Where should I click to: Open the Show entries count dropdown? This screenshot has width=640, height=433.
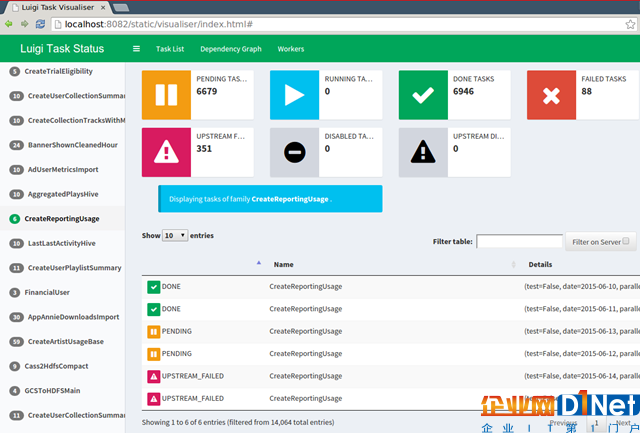point(175,235)
